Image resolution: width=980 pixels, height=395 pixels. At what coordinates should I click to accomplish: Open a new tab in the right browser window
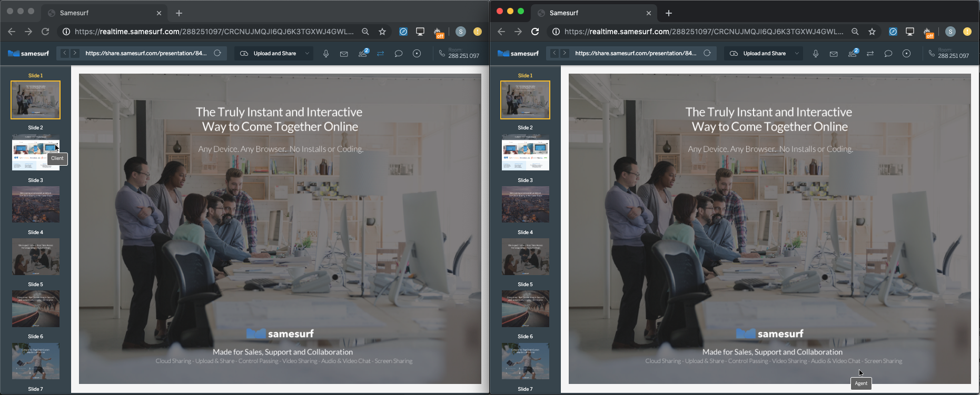[669, 13]
